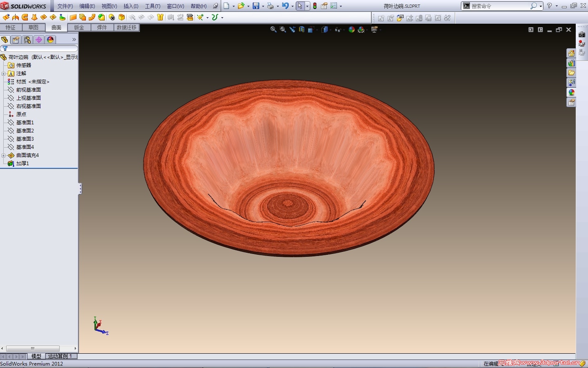
Task: Select the 前视基准面 plane in tree
Action: click(28, 90)
